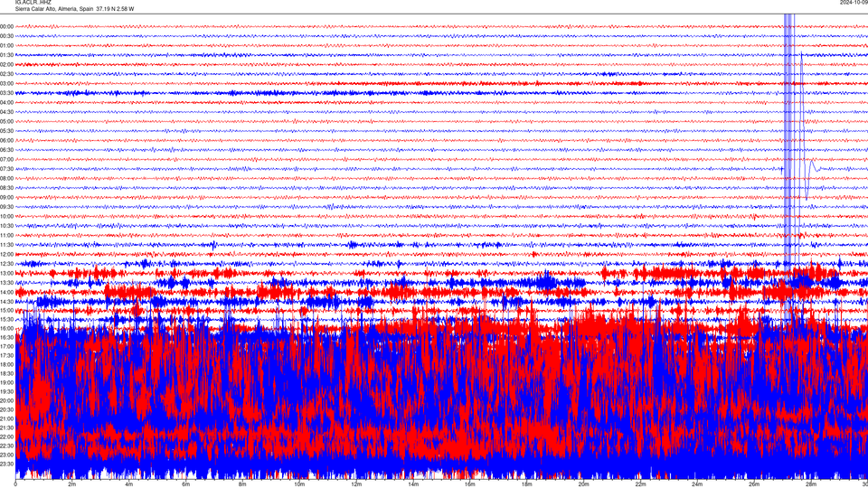Select the 06:00 time row label

(6, 141)
